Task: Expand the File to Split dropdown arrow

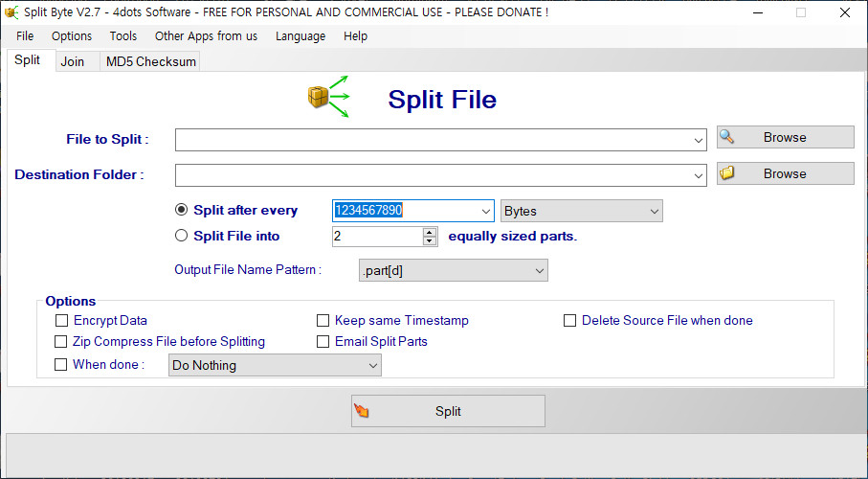Action: tap(699, 140)
